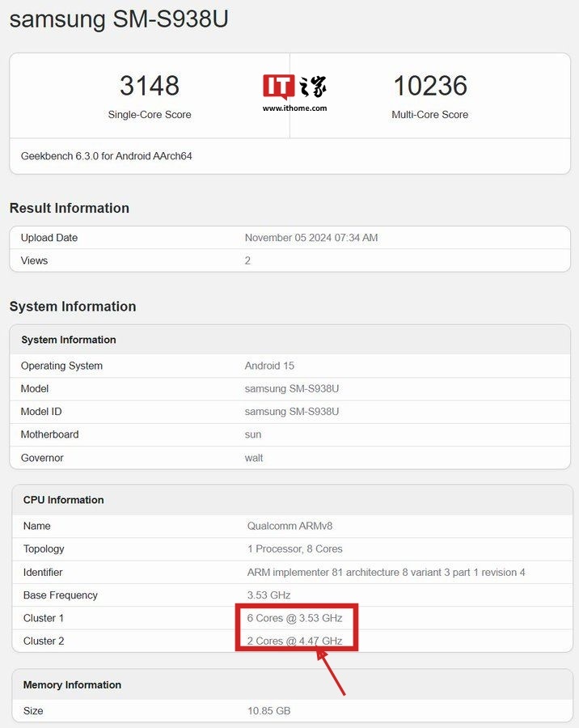Click the Motherboard label
Screen dimensions: 579x728
[49, 434]
